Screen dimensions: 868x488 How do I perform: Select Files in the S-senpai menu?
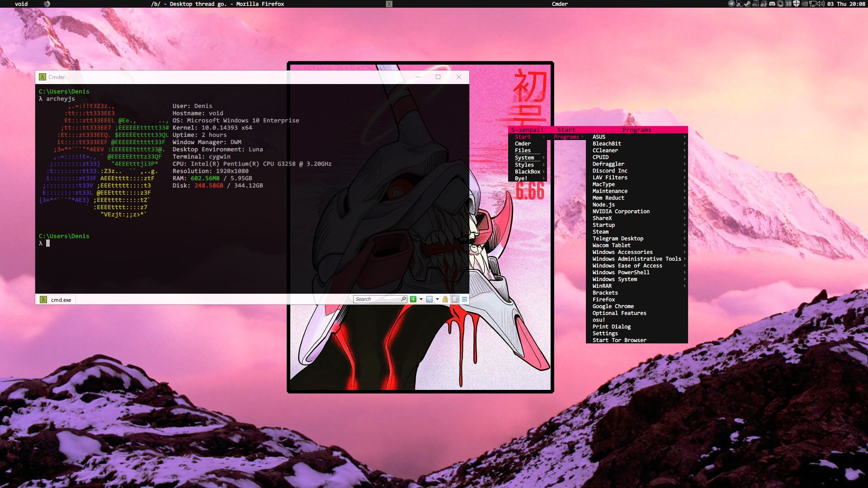click(528, 150)
